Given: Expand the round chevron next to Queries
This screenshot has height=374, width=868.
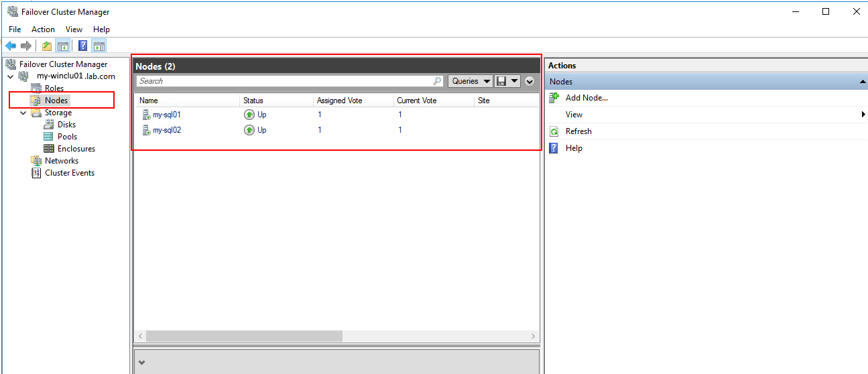Looking at the screenshot, I should click(x=530, y=81).
